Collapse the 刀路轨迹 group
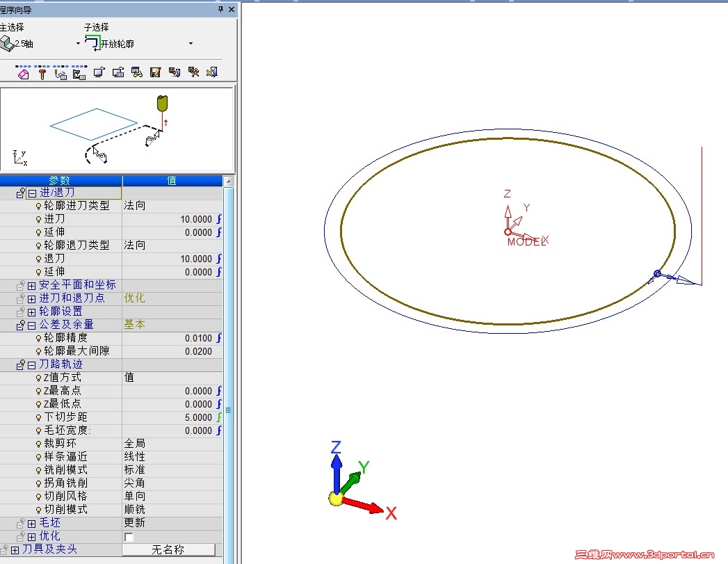The height and width of the screenshot is (564, 728). 31,365
